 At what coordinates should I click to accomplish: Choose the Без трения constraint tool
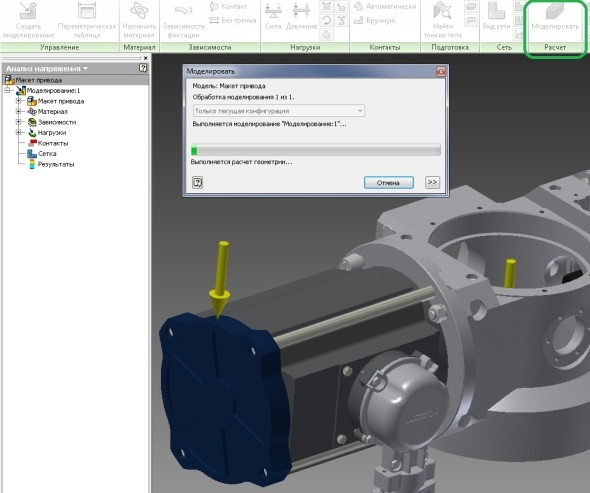(233, 20)
